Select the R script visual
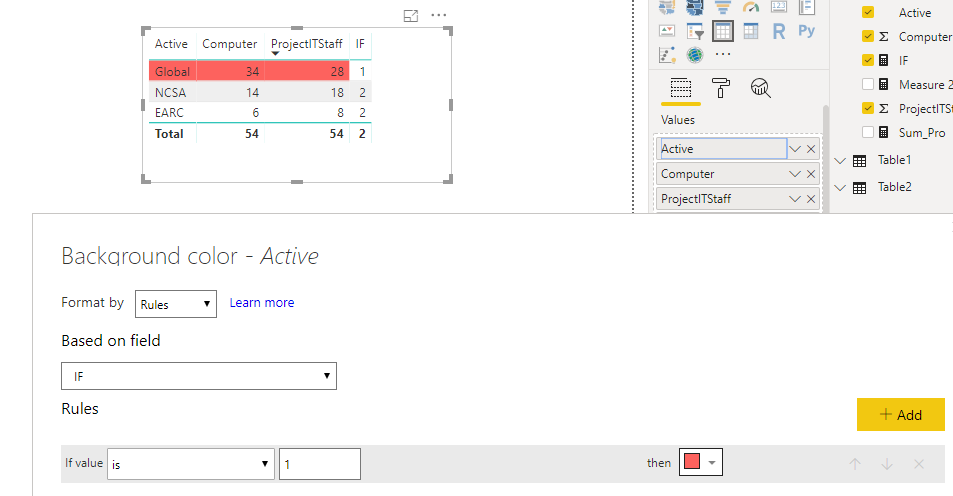This screenshot has width=953, height=496. pos(779,31)
